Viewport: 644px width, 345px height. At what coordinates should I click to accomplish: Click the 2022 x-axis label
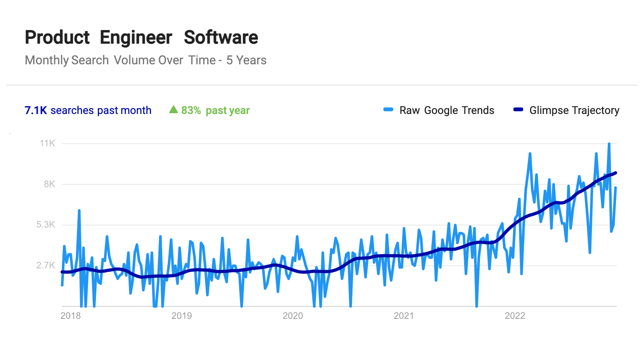515,316
